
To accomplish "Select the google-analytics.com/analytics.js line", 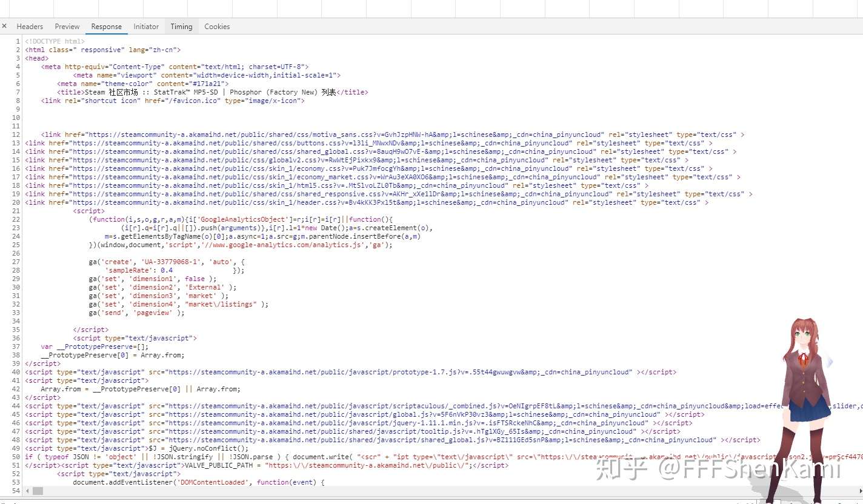I will coord(241,245).
